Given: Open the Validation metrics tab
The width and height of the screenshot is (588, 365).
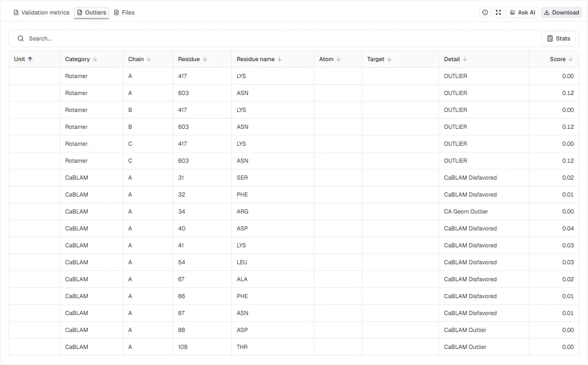Looking at the screenshot, I should tap(41, 12).
